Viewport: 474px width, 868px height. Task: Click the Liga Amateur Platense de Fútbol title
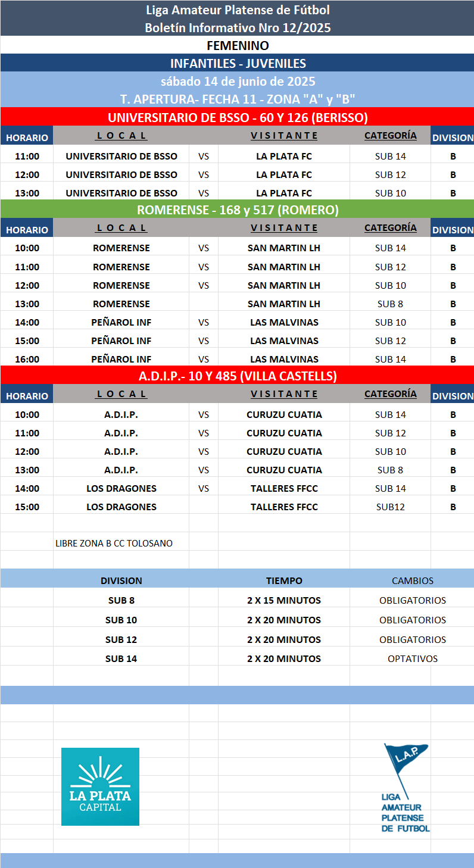(238, 10)
